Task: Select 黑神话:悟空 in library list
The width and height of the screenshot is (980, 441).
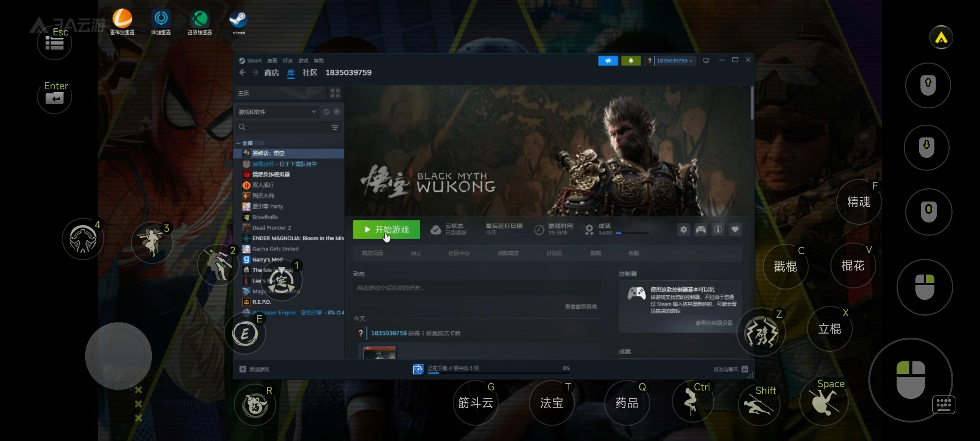Action: click(x=289, y=153)
